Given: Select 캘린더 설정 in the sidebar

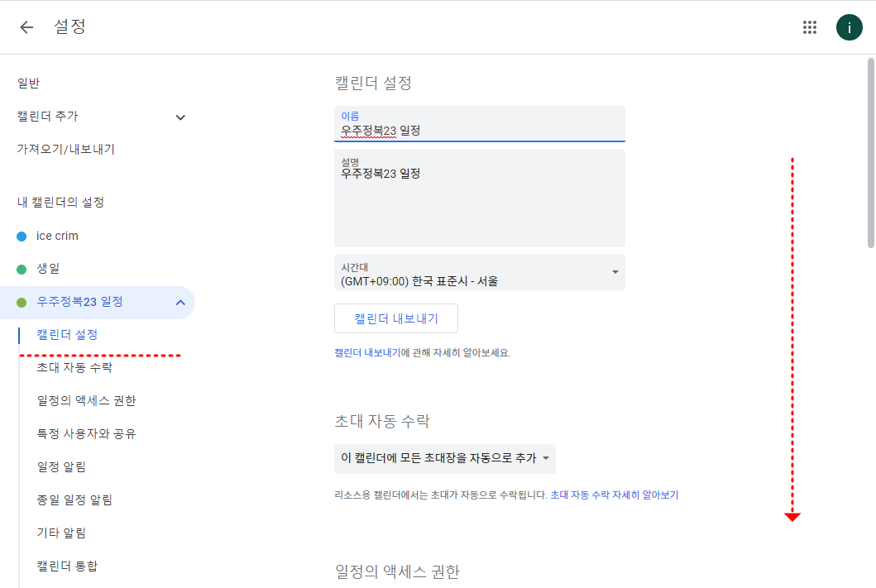Looking at the screenshot, I should (x=67, y=335).
